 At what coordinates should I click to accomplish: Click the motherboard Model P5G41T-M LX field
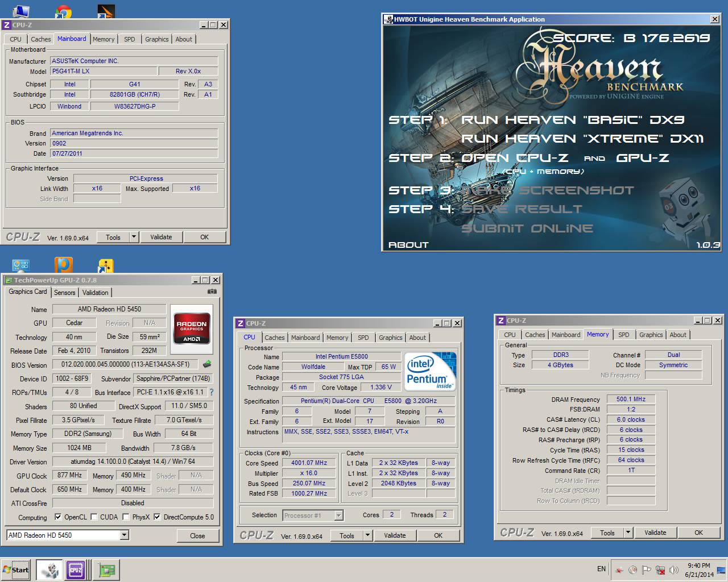point(104,71)
